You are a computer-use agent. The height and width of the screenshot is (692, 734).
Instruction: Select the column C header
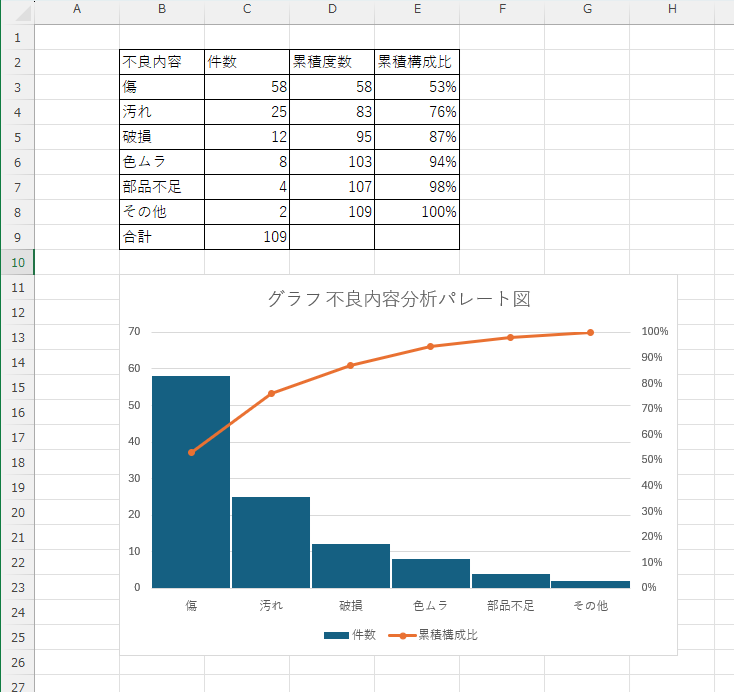[x=247, y=9]
